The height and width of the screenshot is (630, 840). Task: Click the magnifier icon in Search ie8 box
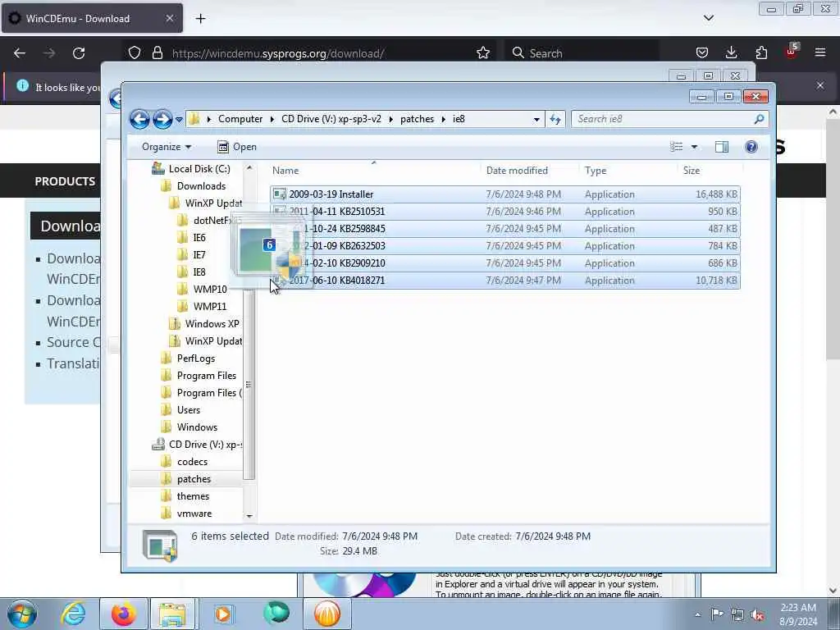point(759,119)
